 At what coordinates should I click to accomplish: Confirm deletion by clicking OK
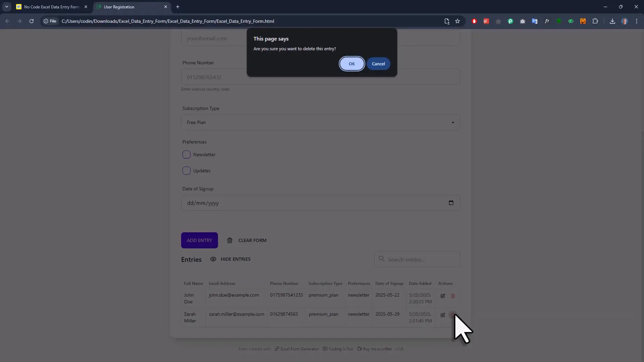point(352,64)
